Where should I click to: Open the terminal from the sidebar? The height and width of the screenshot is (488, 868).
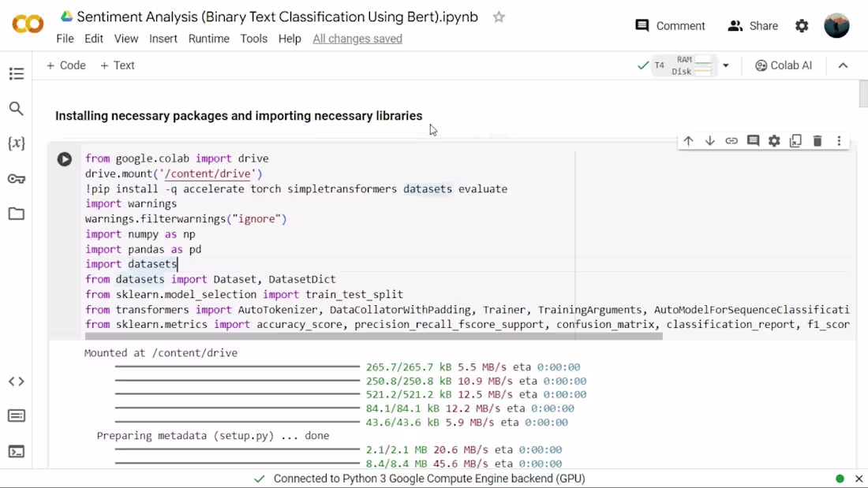pyautogui.click(x=17, y=452)
